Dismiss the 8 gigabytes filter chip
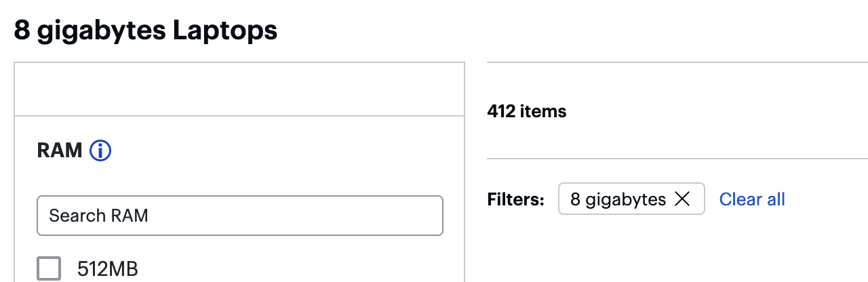 click(x=682, y=199)
